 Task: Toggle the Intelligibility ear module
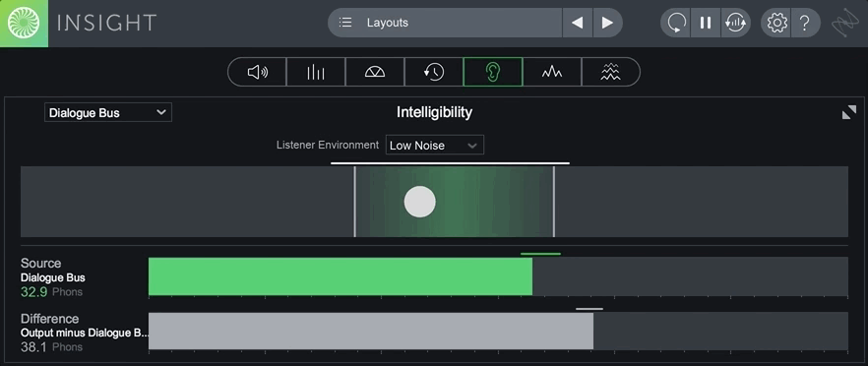coord(493,72)
